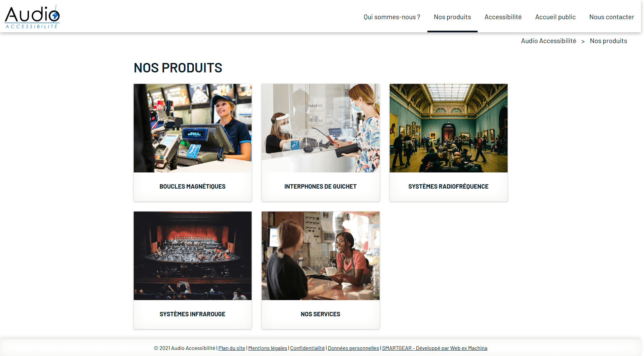Open the concert hall Infrarouge image

coord(193,256)
